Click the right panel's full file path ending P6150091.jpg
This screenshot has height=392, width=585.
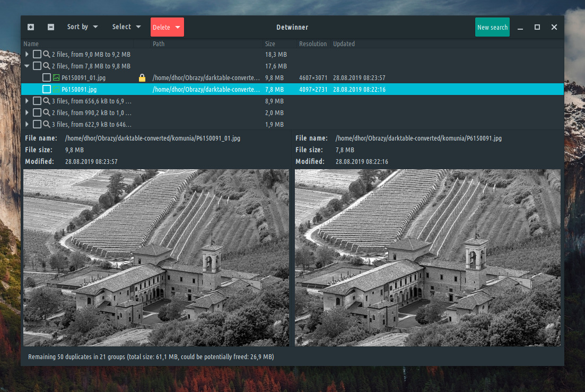(x=418, y=138)
